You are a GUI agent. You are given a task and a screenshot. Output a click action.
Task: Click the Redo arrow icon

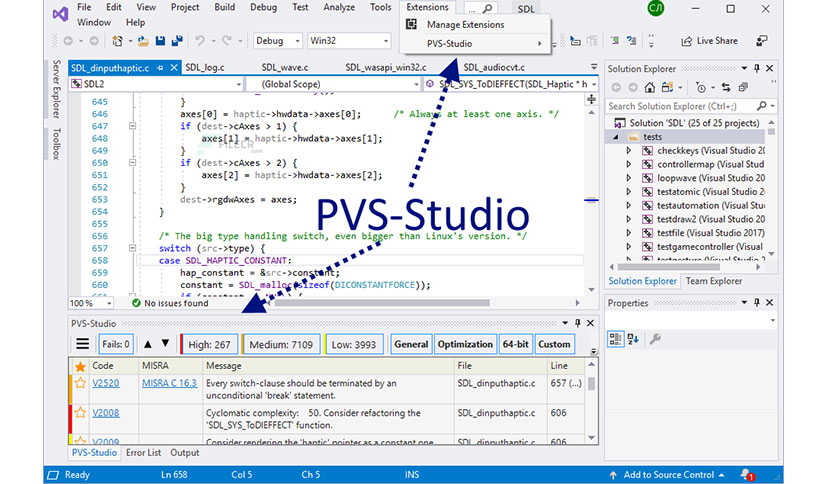click(227, 41)
